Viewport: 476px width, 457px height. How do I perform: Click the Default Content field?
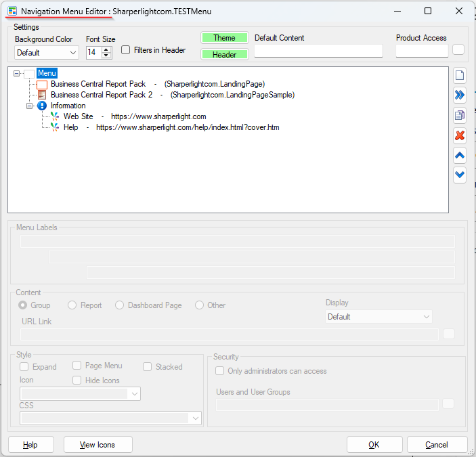coord(318,51)
